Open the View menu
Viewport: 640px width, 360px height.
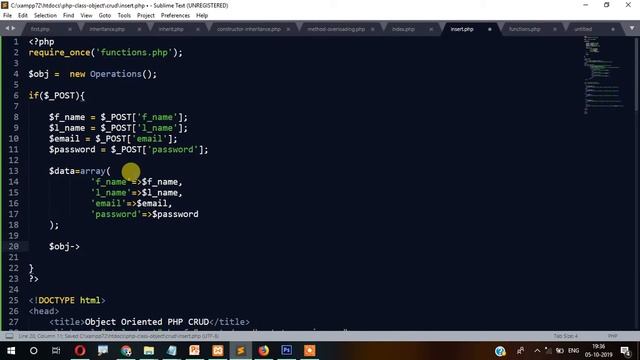coord(86,16)
